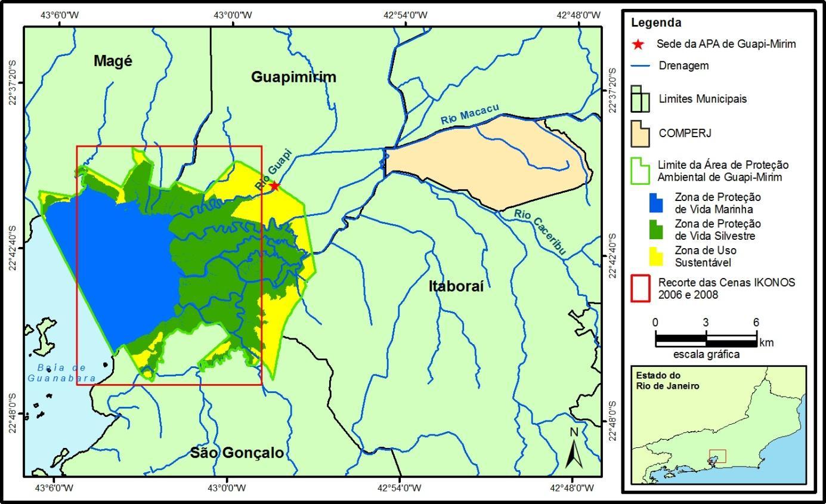Click the 'Baía de Guanabara' water label
The width and height of the screenshot is (826, 504).
coord(62,373)
